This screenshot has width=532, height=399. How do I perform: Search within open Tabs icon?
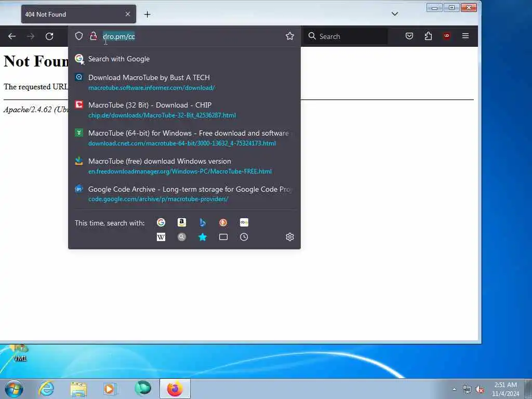tap(223, 237)
